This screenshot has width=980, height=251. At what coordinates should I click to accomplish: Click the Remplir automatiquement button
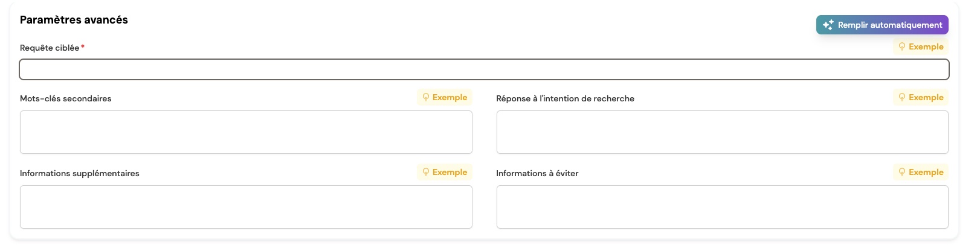(x=882, y=25)
